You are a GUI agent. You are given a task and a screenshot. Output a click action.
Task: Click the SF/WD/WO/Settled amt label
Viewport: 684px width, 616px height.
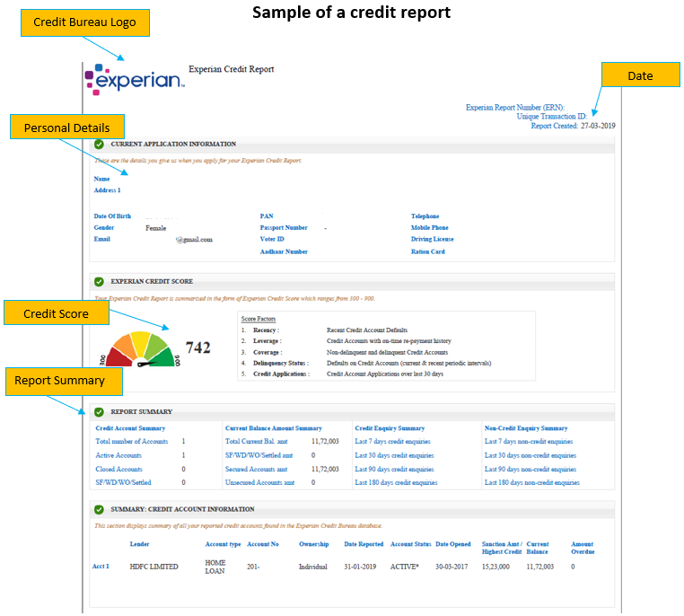[259, 455]
